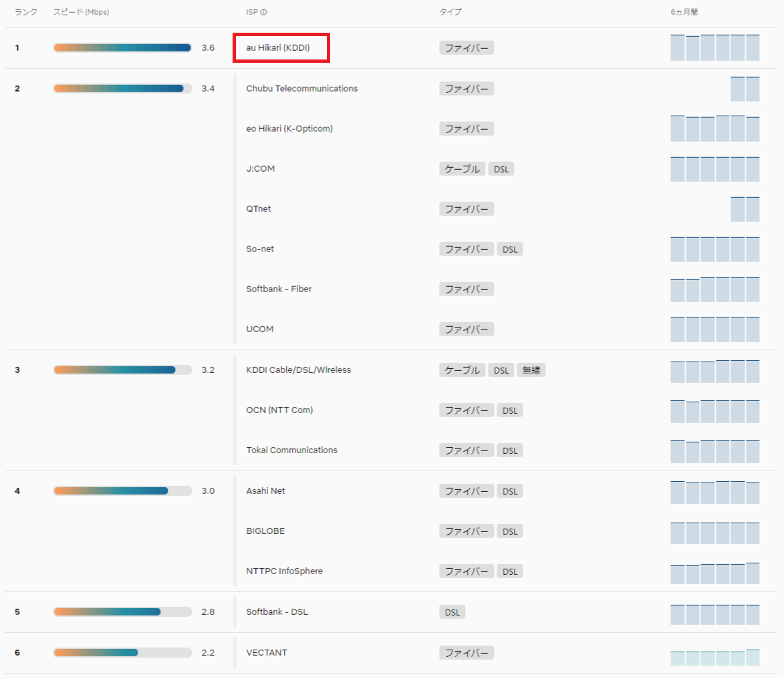The width and height of the screenshot is (784, 679).
Task: Click DSL tag in BIGLOBE row
Action: (x=509, y=531)
